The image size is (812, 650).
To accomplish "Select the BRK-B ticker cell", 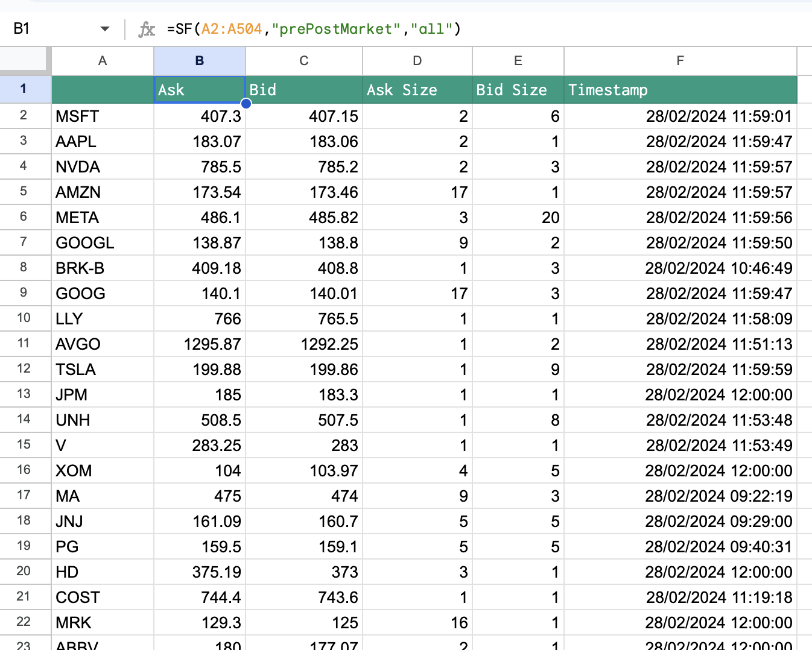I will coord(103,268).
